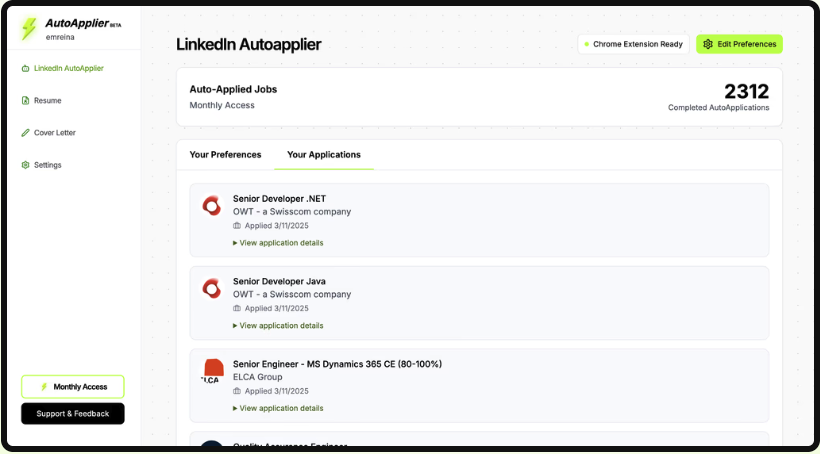Click the OWT logo for Senior Developer Java
820x454 pixels.
click(x=211, y=289)
